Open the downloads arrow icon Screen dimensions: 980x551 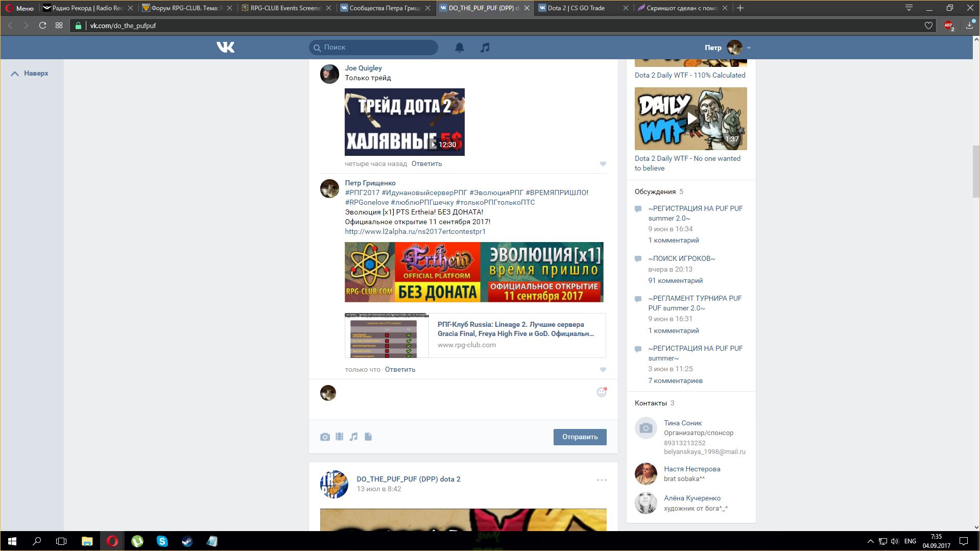click(969, 26)
